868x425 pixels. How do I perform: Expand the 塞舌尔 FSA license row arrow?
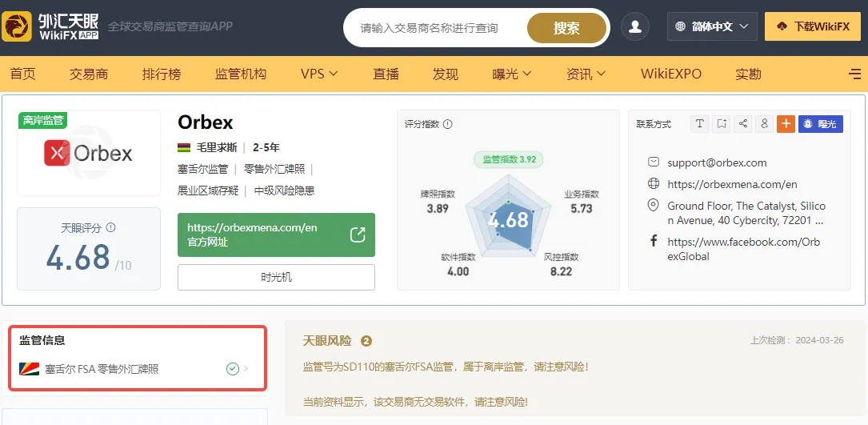(x=246, y=368)
